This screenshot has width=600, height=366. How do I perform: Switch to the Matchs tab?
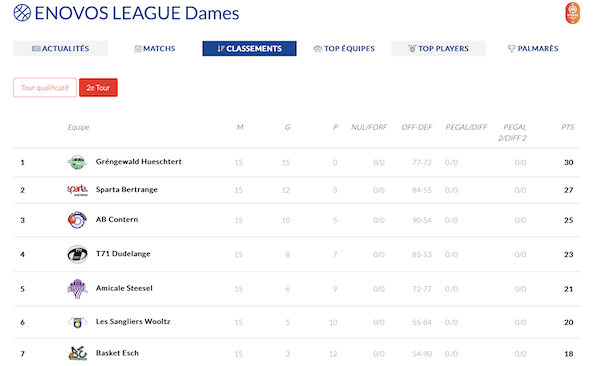pyautogui.click(x=155, y=49)
